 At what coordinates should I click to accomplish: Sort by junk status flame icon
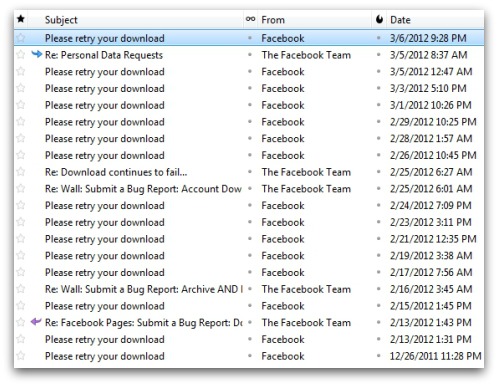pyautogui.click(x=379, y=19)
